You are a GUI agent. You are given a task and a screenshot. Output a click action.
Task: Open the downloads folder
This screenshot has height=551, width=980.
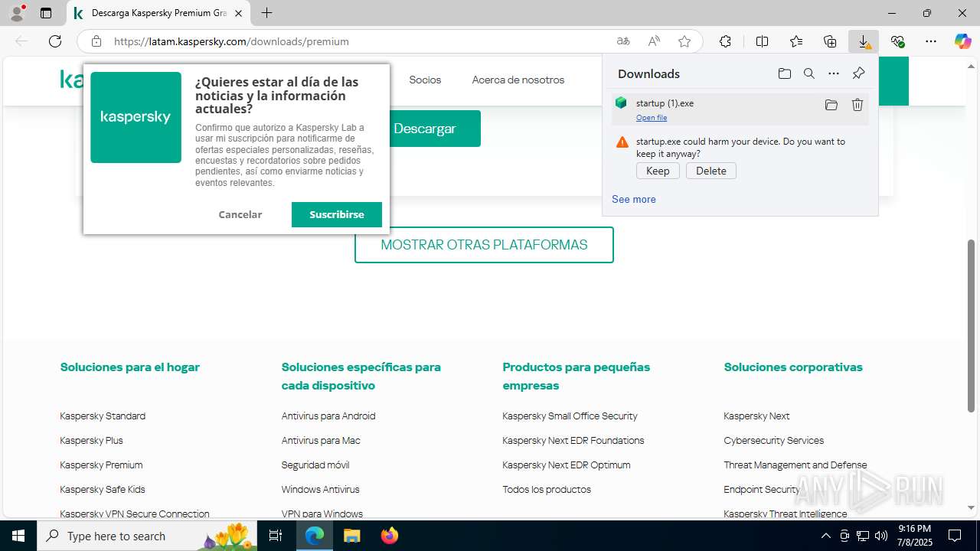pos(784,73)
